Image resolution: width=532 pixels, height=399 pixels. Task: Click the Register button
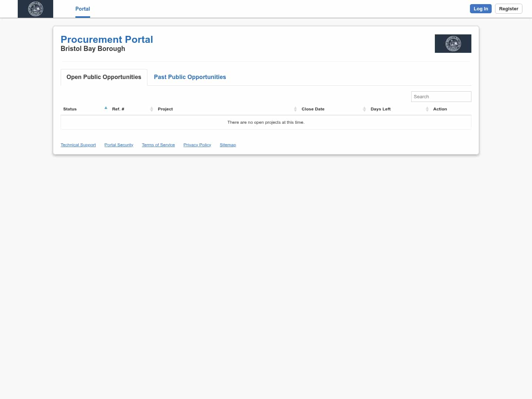(508, 8)
